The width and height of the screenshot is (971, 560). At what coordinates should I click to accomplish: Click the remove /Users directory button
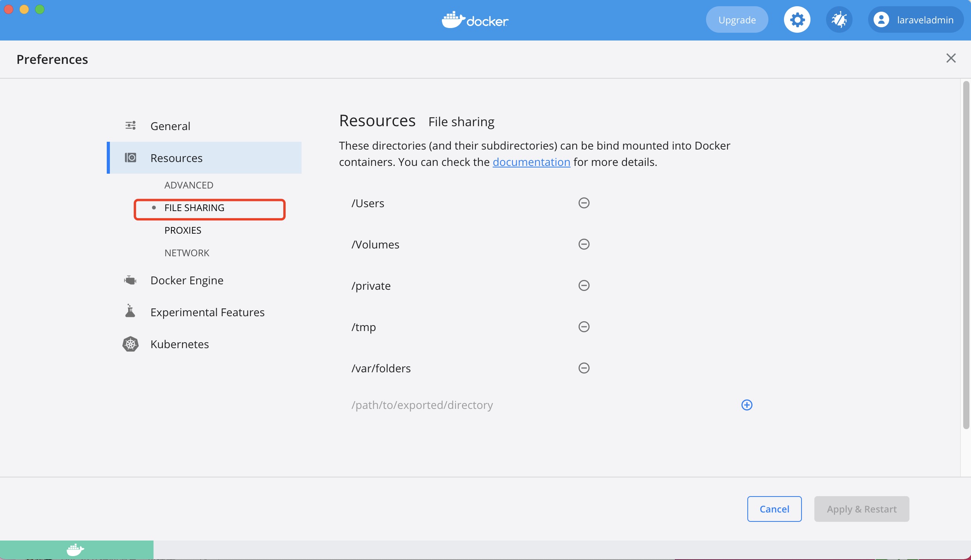pyautogui.click(x=584, y=203)
